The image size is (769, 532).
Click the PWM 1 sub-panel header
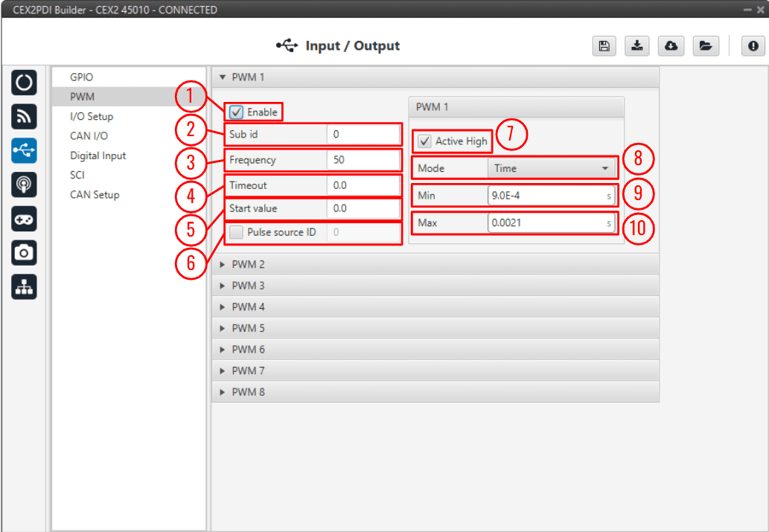[x=516, y=107]
